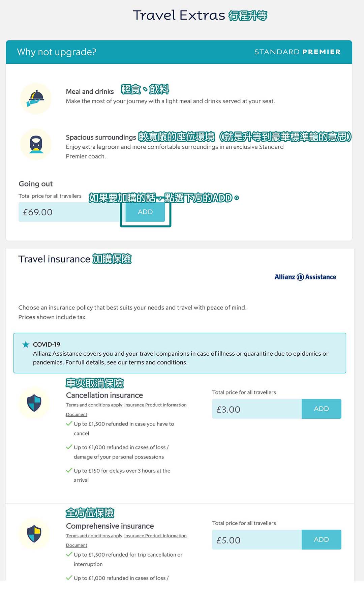364x590 pixels.
Task: Add Cancellation insurance for £3.00
Action: click(321, 409)
